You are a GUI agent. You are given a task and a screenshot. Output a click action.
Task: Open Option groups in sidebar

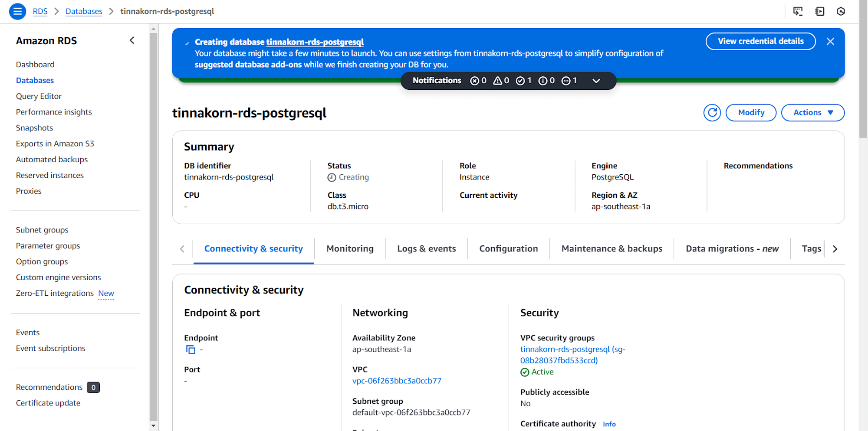click(x=42, y=261)
